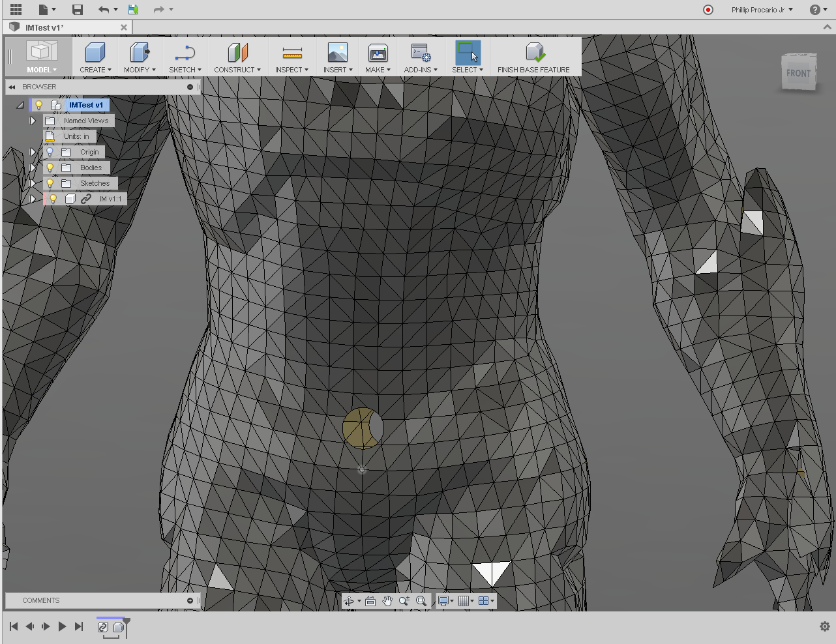Open the File menu icon
The width and height of the screenshot is (836, 644).
tap(47, 9)
